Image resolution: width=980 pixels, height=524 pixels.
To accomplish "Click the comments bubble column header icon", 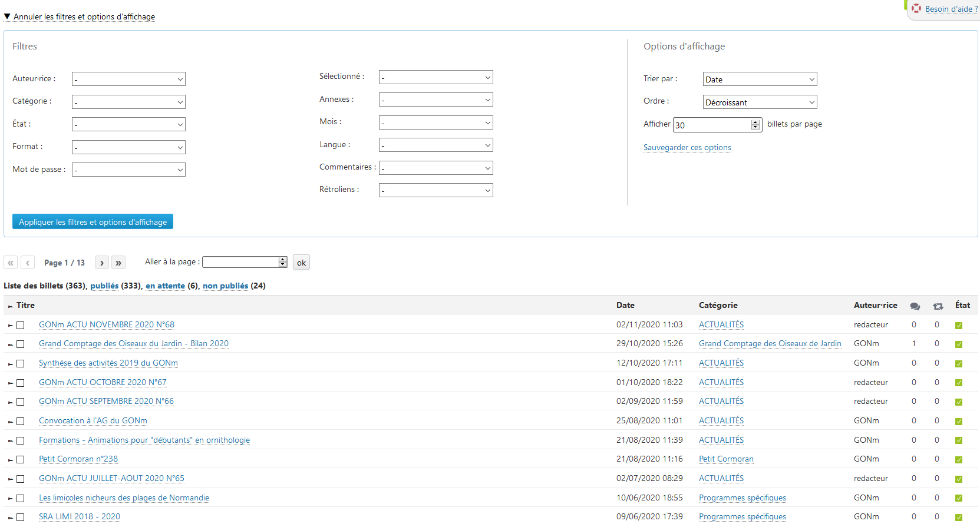I will click(x=915, y=306).
